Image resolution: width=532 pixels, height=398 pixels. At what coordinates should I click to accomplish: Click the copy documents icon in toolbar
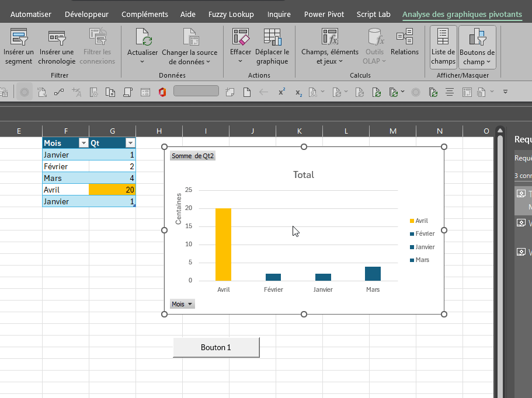click(x=110, y=92)
